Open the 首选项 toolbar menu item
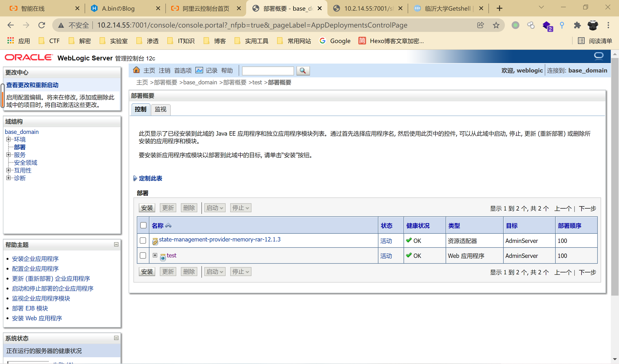The height and width of the screenshot is (364, 619). (x=183, y=71)
